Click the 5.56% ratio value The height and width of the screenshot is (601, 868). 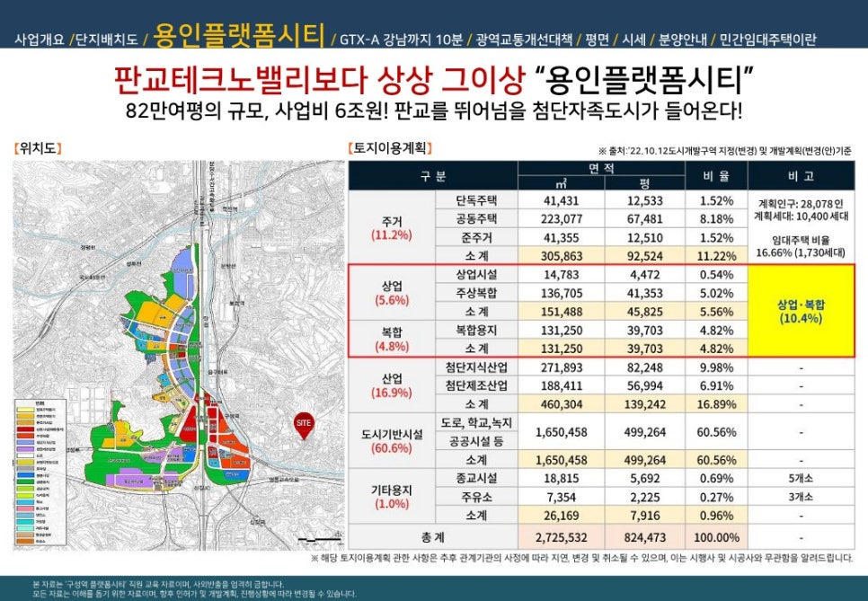(716, 312)
